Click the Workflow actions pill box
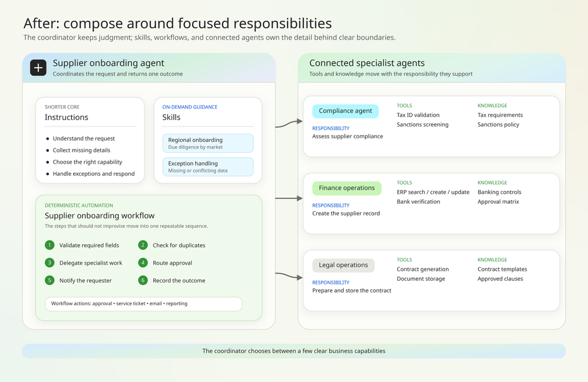This screenshot has height=382, width=588. click(144, 304)
